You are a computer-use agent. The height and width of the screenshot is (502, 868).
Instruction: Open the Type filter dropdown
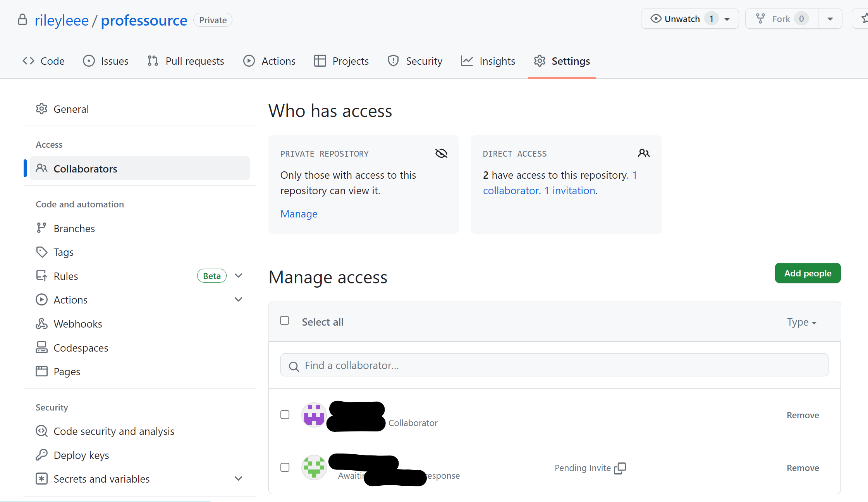[x=802, y=322]
